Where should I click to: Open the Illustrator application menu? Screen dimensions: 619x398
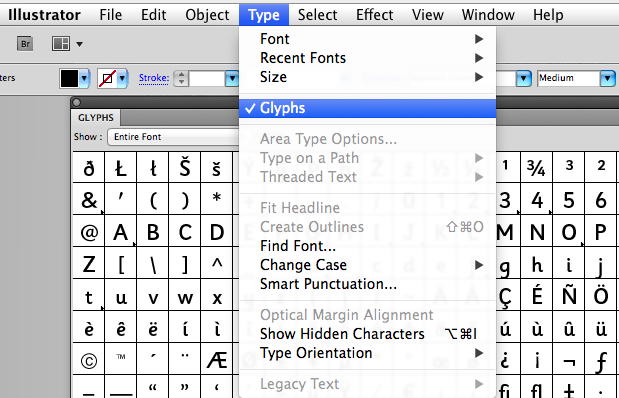[x=44, y=15]
